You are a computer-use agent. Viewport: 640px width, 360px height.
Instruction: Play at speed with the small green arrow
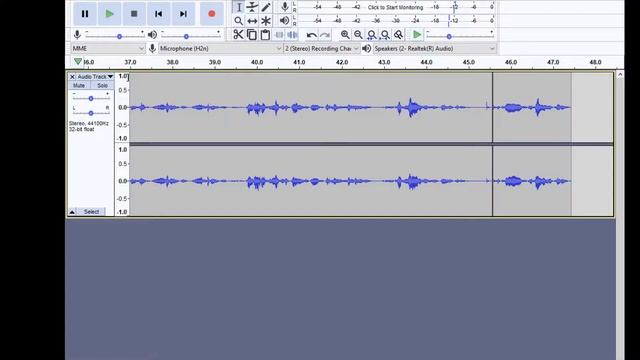[417, 35]
